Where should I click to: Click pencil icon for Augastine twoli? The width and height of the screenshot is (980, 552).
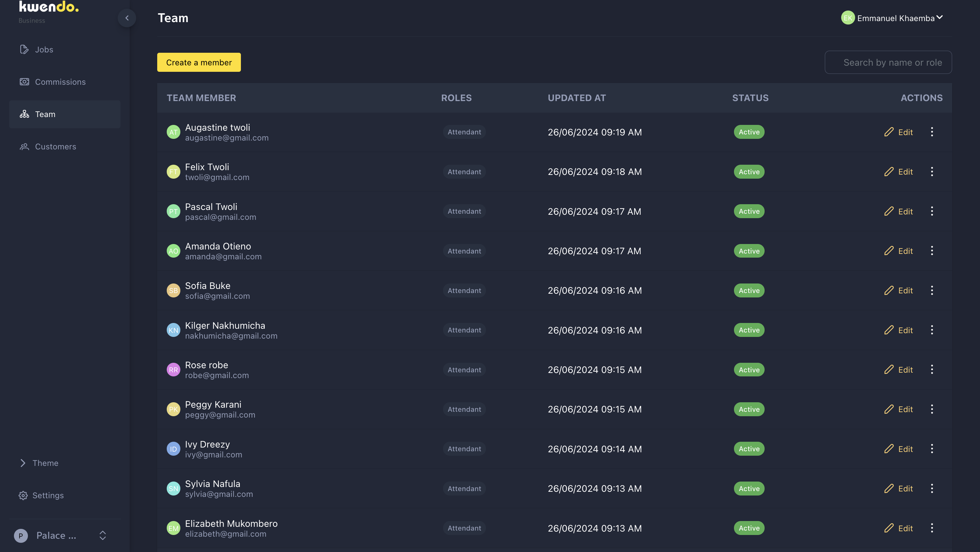[889, 132]
